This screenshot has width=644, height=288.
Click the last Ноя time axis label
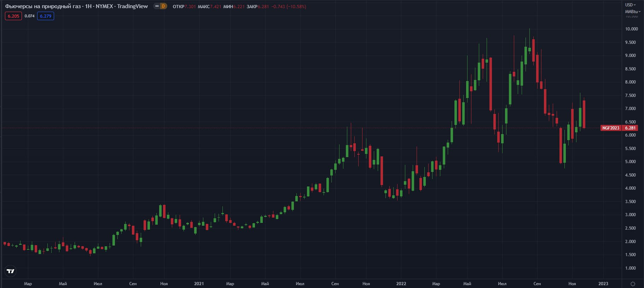point(572,284)
